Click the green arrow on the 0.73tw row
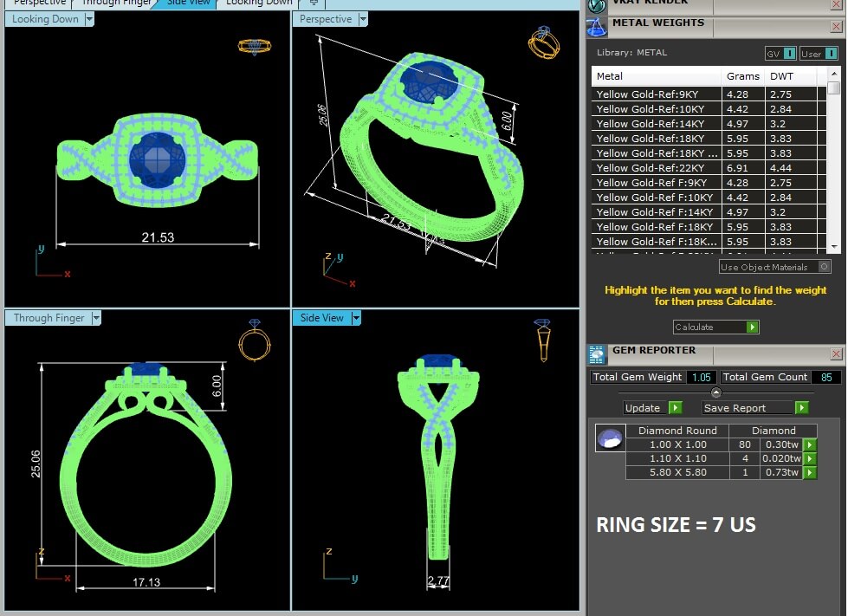The height and width of the screenshot is (616, 848). tap(810, 473)
